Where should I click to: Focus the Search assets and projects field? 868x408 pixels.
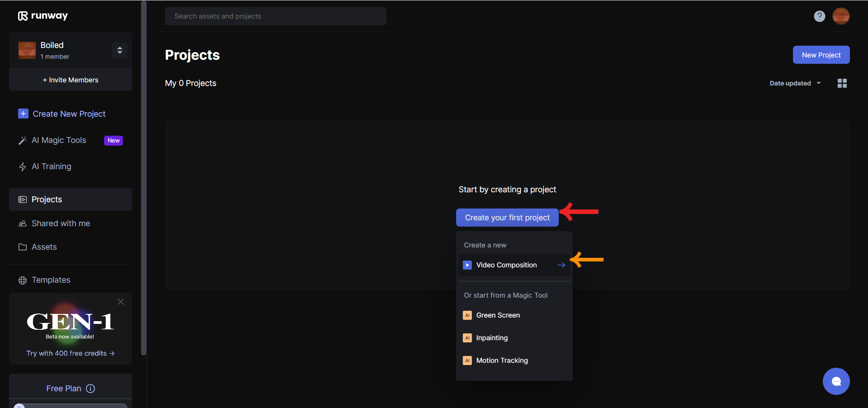(x=276, y=16)
